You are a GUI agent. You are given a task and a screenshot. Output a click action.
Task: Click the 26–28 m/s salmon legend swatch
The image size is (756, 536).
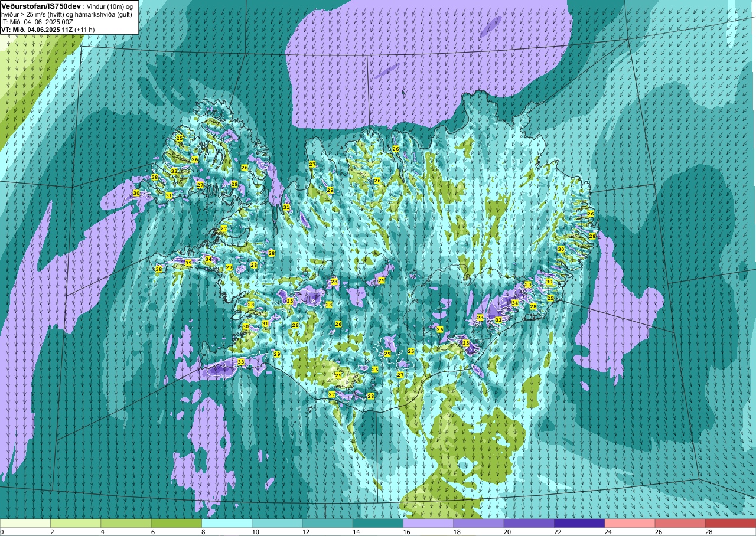[x=680, y=523]
